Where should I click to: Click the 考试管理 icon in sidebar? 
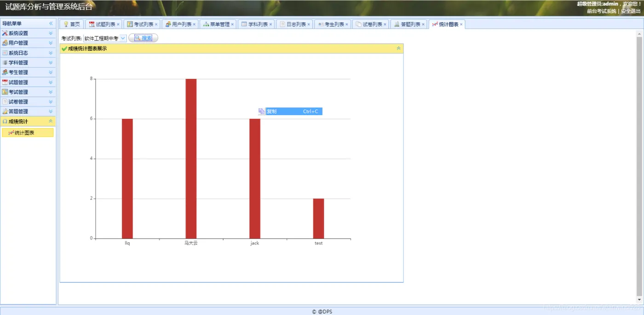5,92
